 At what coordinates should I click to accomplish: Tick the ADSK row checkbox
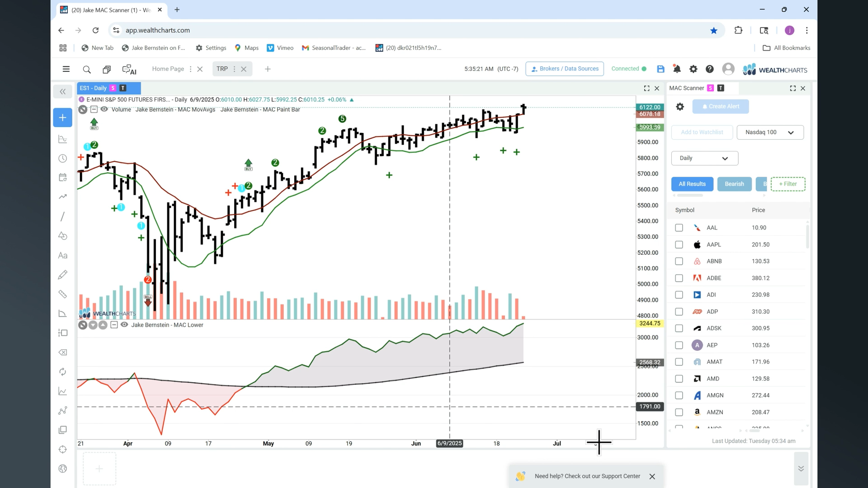[679, 328]
